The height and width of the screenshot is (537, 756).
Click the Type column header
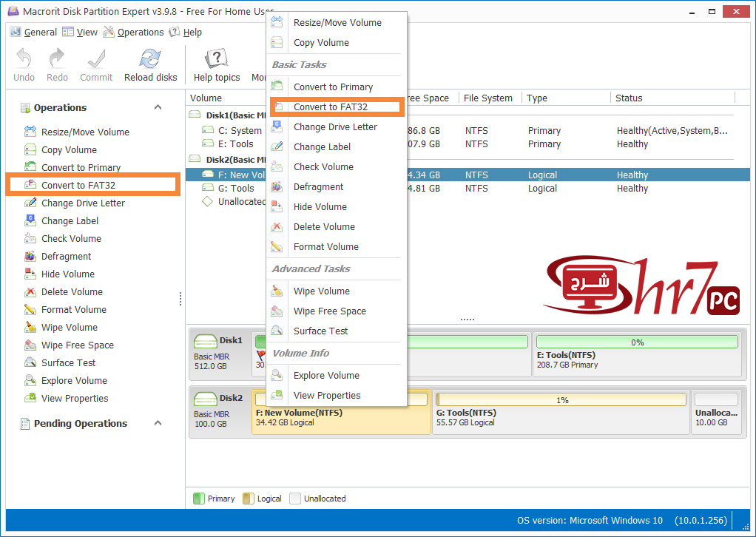pyautogui.click(x=566, y=98)
